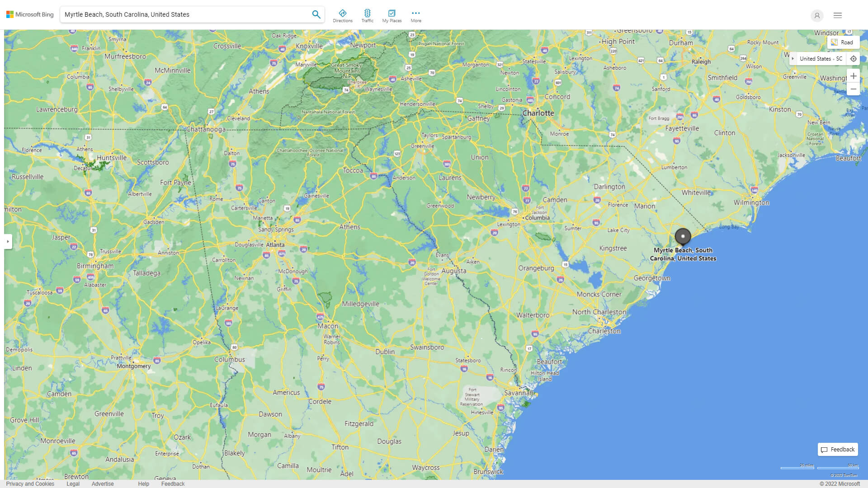Open the More options menu
Image resolution: width=868 pixels, height=488 pixels.
click(x=415, y=15)
